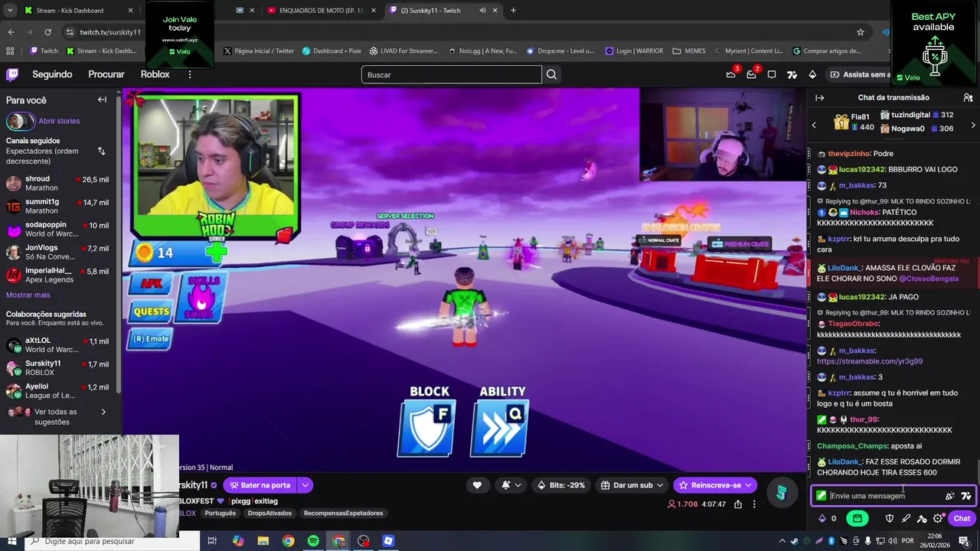The height and width of the screenshot is (551, 980).
Task: Open the Chrome tab search chevron
Action: [11, 11]
